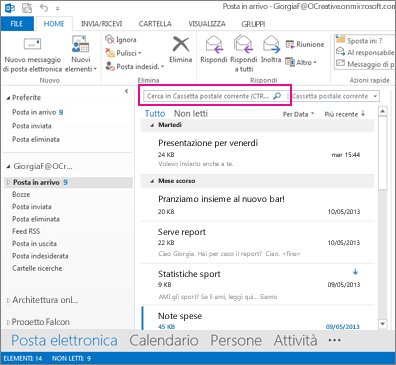Open the Quick Access Toolbar customize dropdown
396x365 pixels.
coord(58,8)
